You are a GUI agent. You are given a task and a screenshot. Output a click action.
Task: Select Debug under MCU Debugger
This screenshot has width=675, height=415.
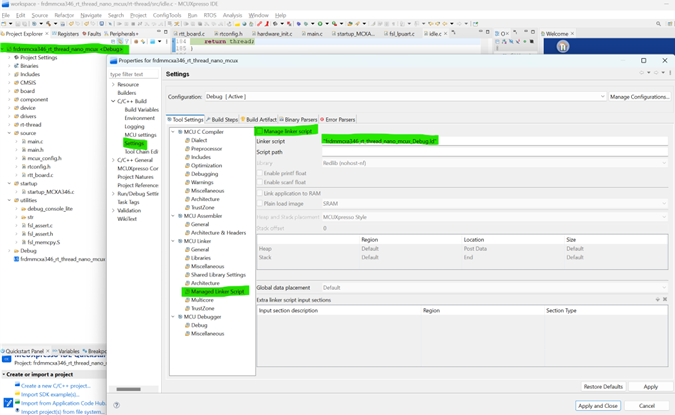tap(199, 325)
